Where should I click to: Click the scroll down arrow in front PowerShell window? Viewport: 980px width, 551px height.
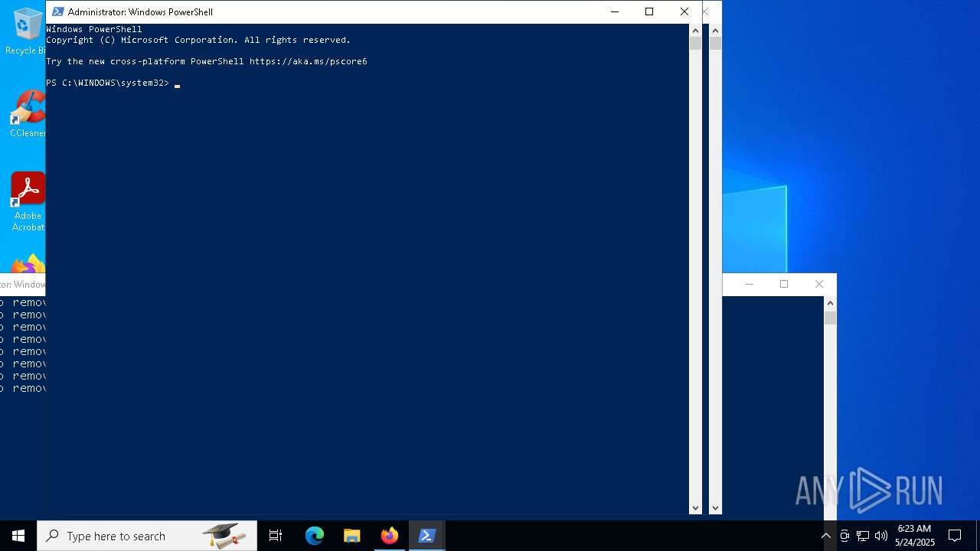(x=695, y=507)
